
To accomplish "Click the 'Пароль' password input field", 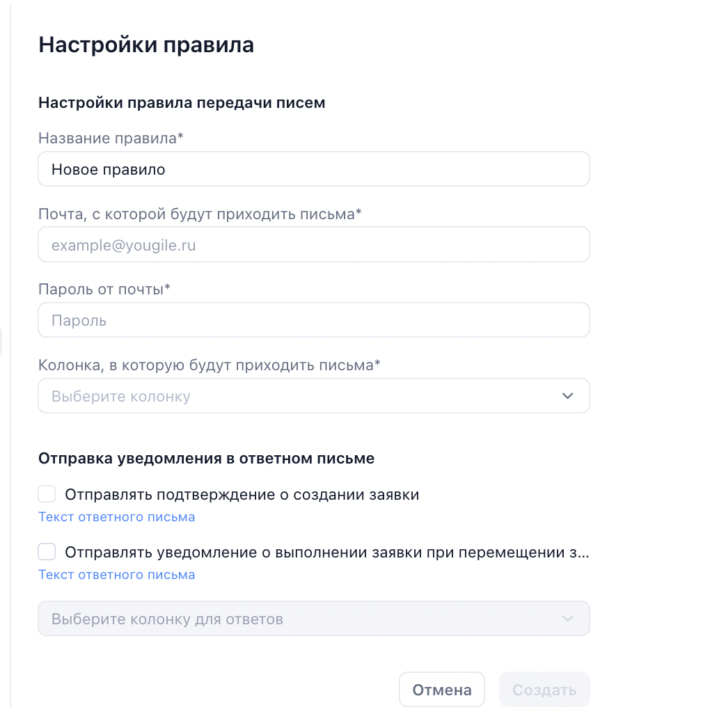I will (313, 320).
